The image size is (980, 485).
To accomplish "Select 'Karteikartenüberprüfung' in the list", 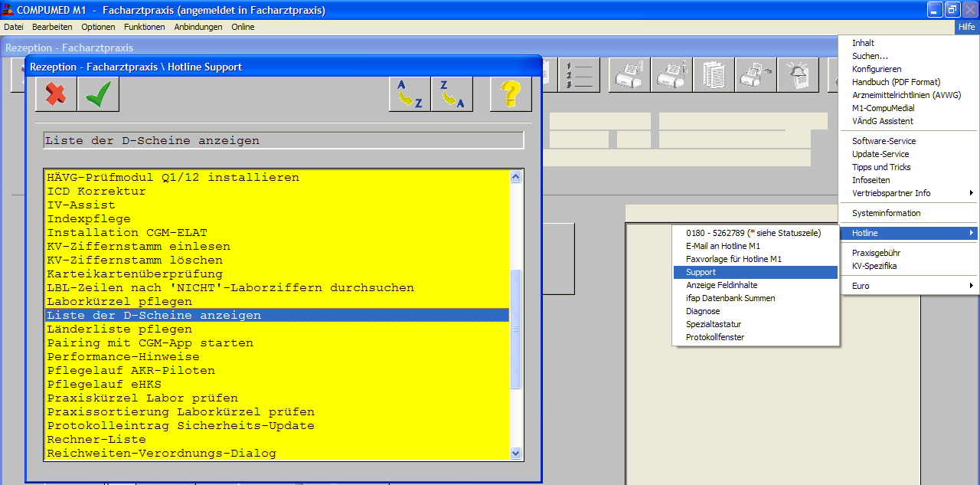I will tap(277, 274).
